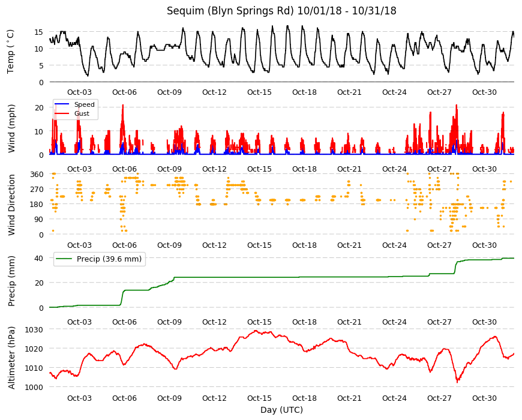Click the Oct-30 tick under the altimeter plot
Image resolution: width=522 pixels, height=420 pixels.
coord(484,398)
